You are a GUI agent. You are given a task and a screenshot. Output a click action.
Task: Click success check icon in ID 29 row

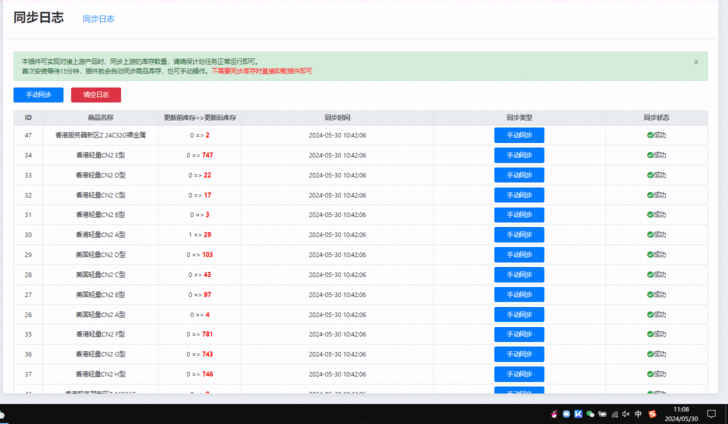point(650,255)
